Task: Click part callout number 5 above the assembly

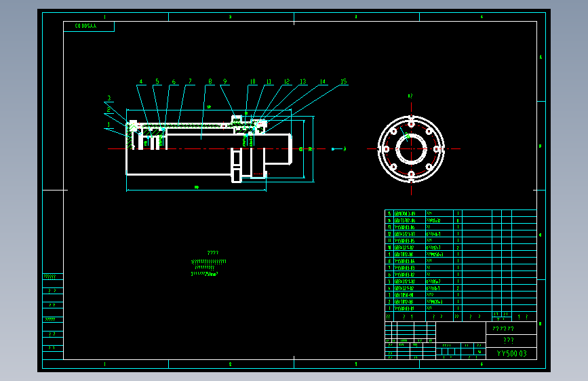Action: 157,81
